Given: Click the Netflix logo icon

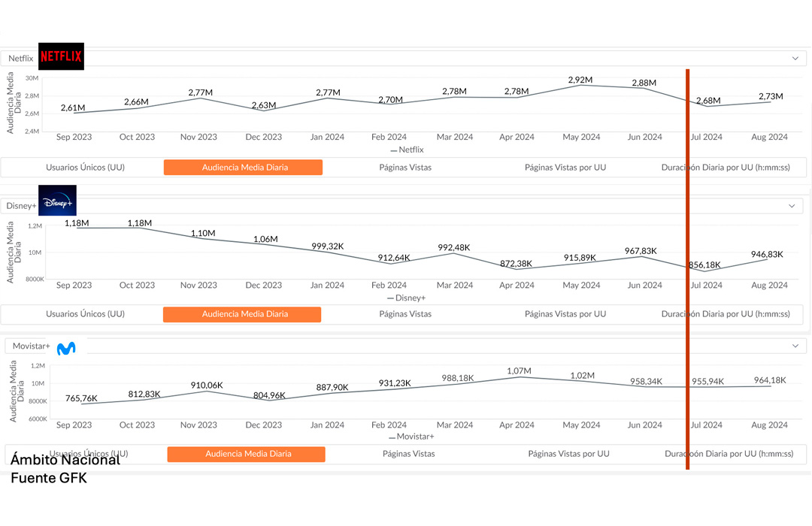Looking at the screenshot, I should click(x=61, y=56).
